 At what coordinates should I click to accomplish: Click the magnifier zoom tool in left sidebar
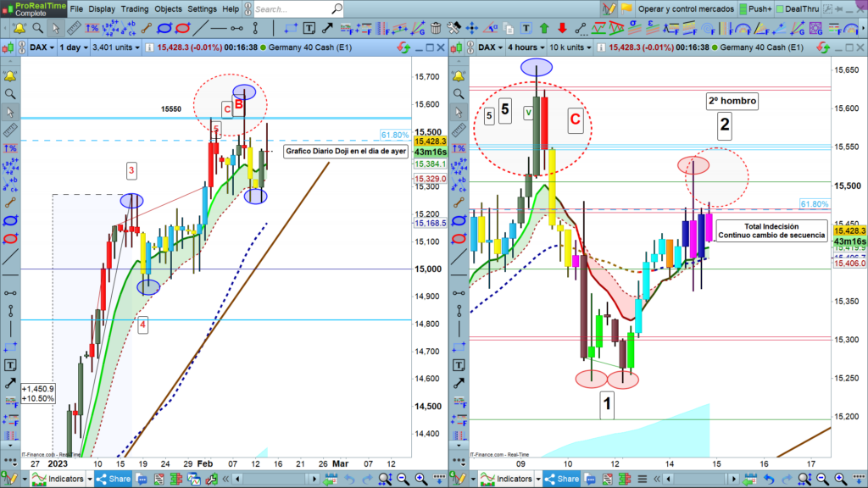(9, 93)
